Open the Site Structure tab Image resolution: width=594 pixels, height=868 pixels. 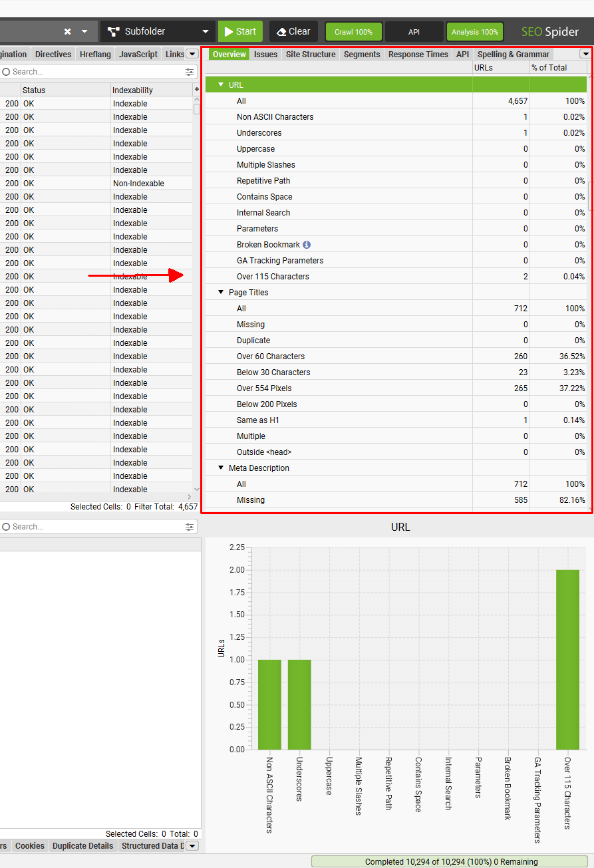tap(311, 55)
